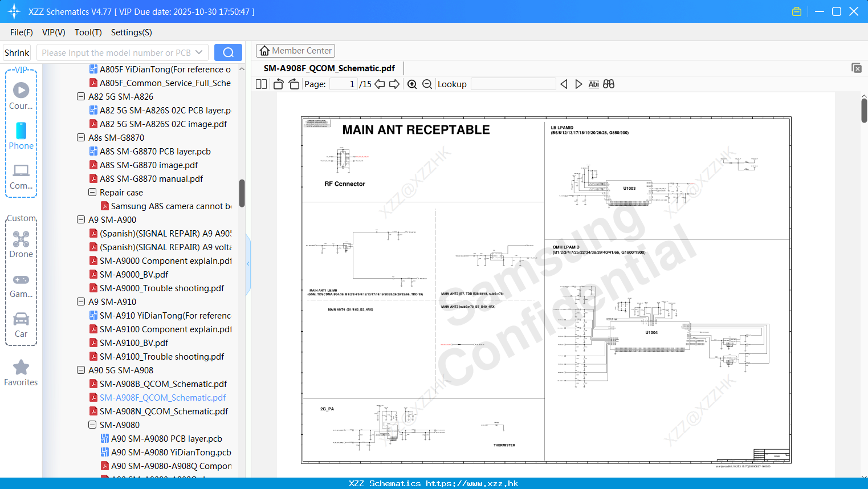Screen dimensions: 868x489
Task: Collapse the A82 5G SM-A826 node
Action: click(x=81, y=96)
